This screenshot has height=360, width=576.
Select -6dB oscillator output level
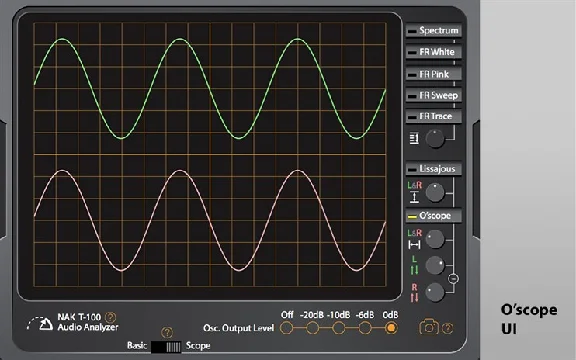pyautogui.click(x=365, y=328)
